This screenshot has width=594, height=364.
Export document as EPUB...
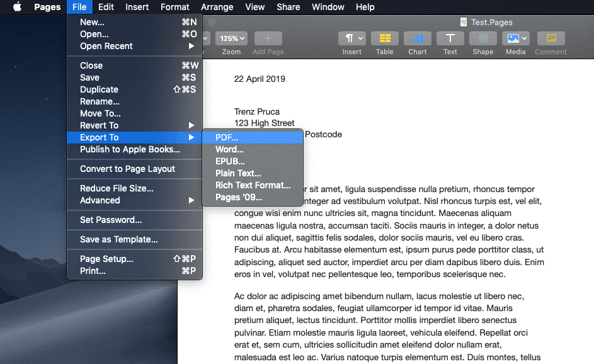(253, 161)
